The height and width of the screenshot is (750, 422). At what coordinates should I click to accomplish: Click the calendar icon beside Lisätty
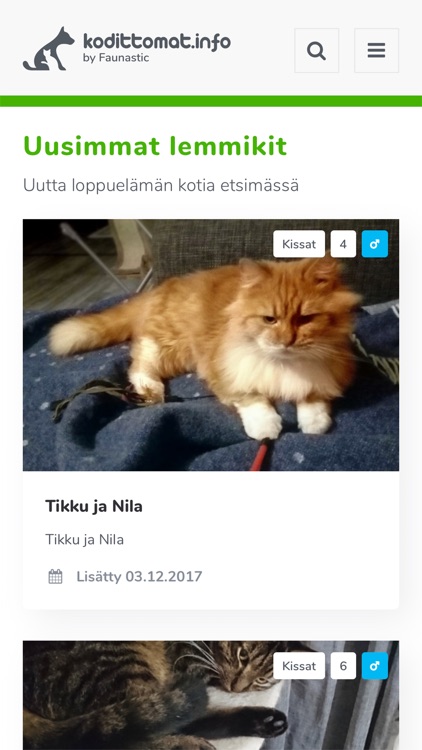(x=56, y=576)
